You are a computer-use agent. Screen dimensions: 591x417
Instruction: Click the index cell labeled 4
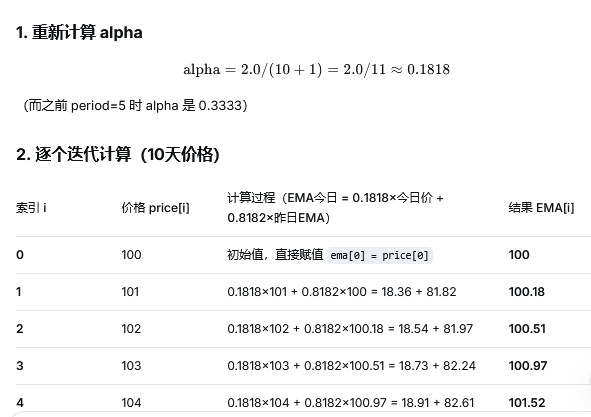pyautogui.click(x=20, y=403)
